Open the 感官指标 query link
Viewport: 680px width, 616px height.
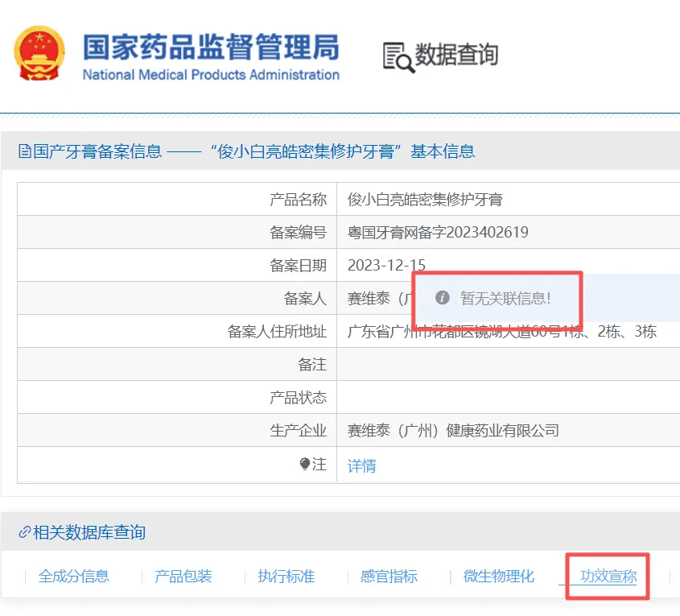click(390, 577)
